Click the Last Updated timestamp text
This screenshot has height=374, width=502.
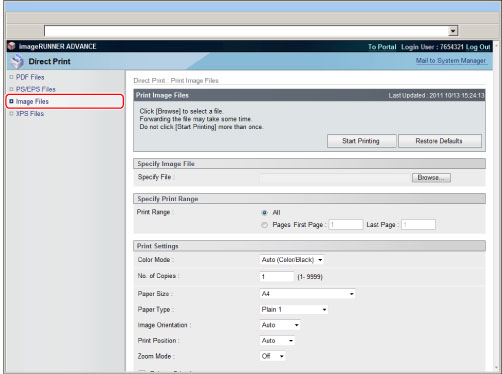(436, 96)
